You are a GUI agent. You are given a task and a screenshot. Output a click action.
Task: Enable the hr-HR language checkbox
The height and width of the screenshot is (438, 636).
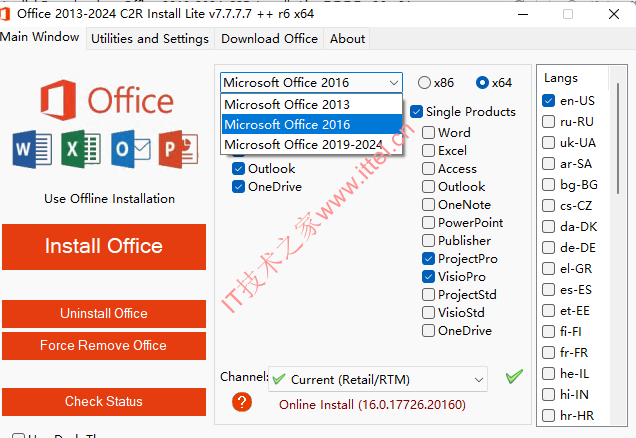pos(548,415)
